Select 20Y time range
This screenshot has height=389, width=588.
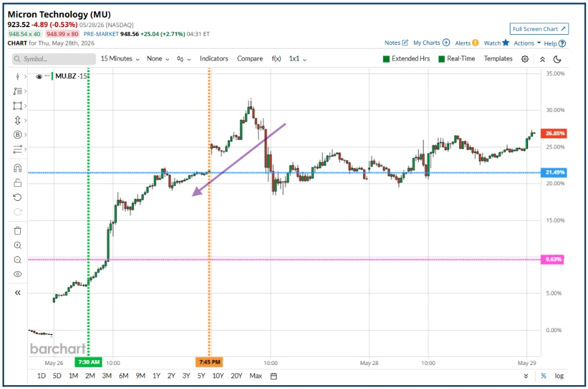point(237,376)
